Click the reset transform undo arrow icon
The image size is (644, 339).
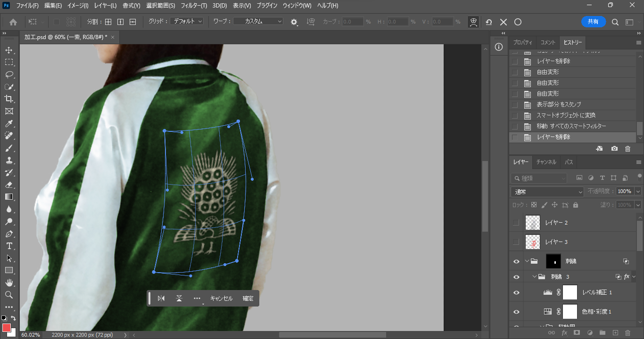(x=489, y=22)
